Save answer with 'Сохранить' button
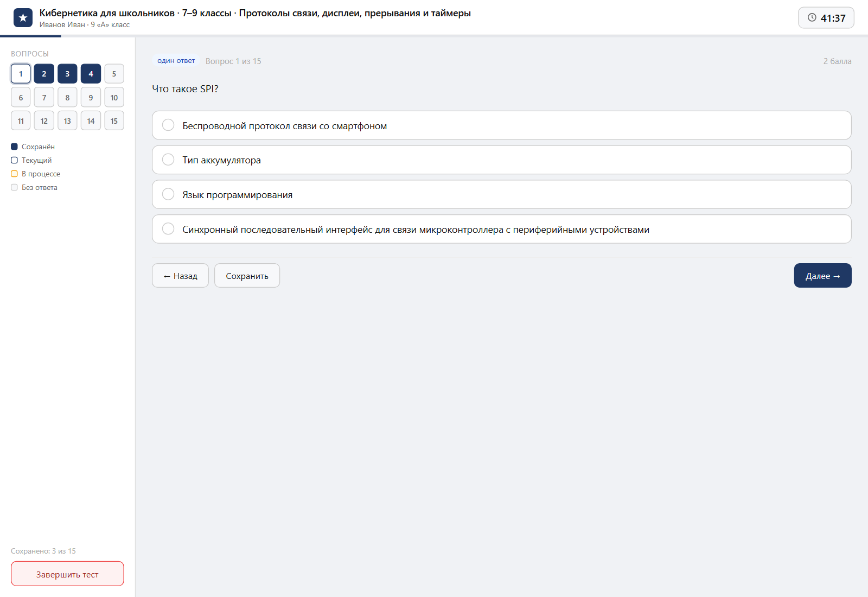The height and width of the screenshot is (597, 868). point(247,276)
